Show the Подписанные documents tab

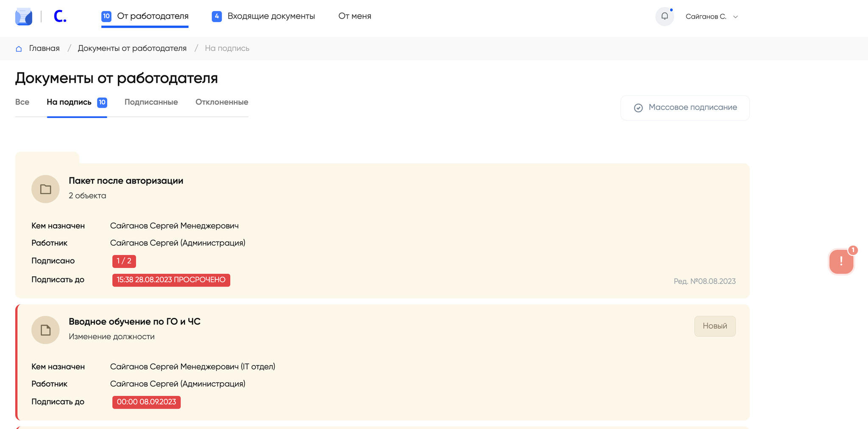(x=151, y=102)
